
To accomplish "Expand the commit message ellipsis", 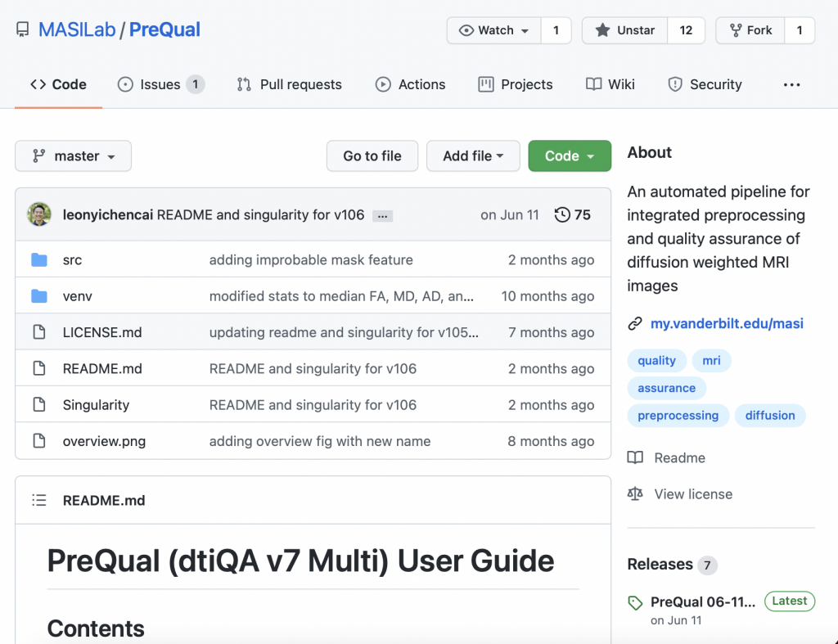I will (x=382, y=216).
